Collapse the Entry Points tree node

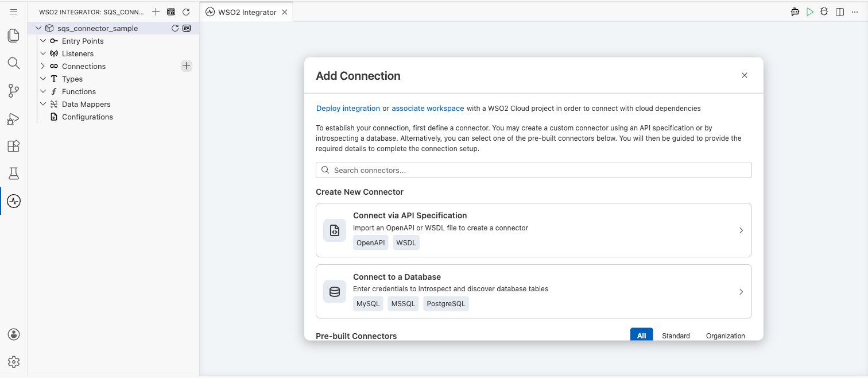(43, 41)
